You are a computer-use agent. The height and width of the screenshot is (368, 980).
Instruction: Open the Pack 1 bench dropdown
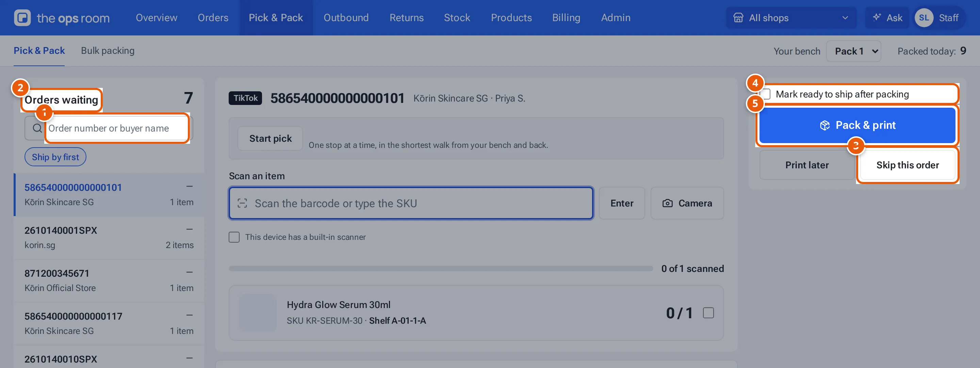854,51
